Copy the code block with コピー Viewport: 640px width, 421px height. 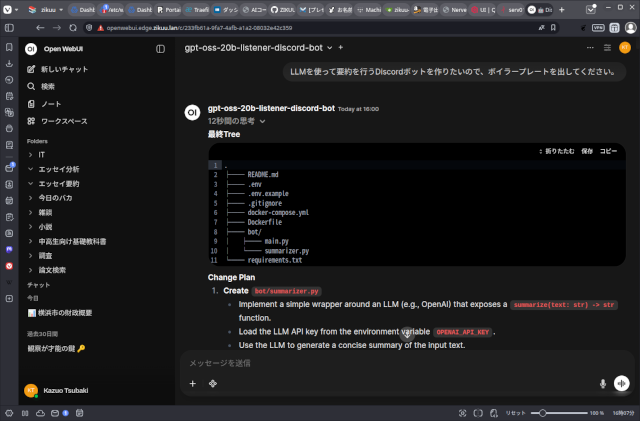tap(608, 151)
